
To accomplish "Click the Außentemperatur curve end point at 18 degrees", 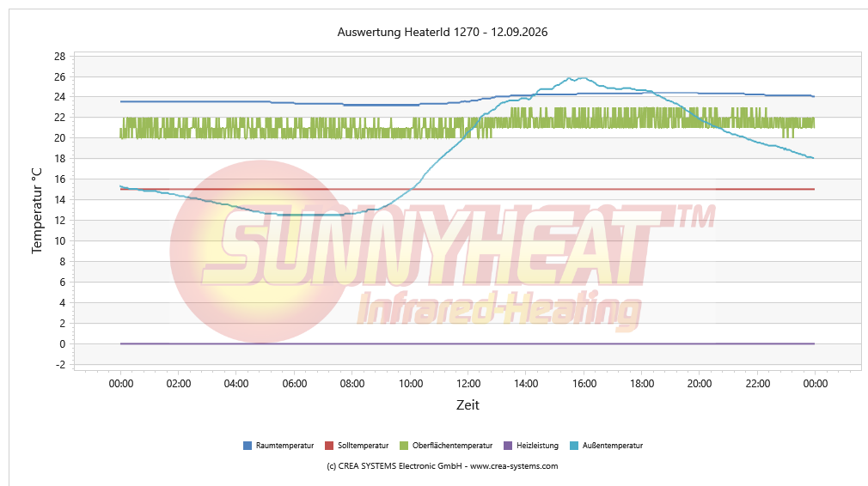I will 813,158.
